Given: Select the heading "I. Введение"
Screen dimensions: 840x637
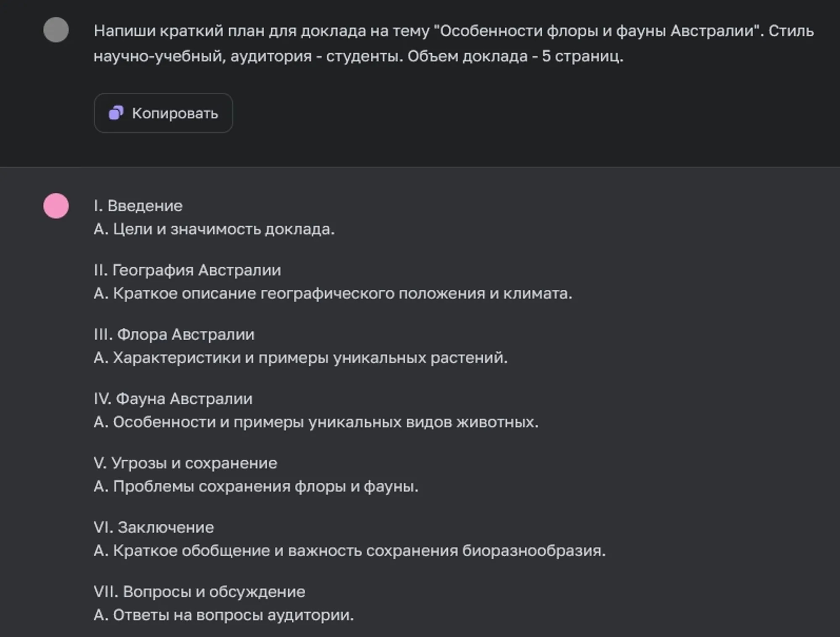Looking at the screenshot, I should click(x=139, y=206).
